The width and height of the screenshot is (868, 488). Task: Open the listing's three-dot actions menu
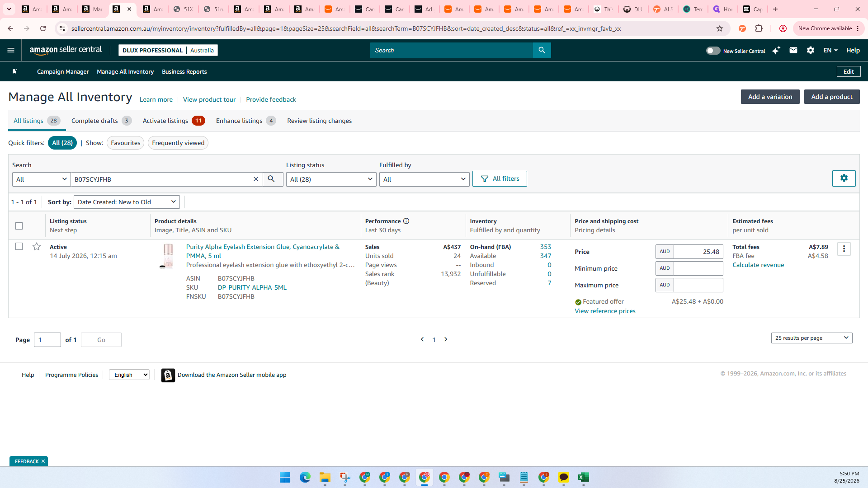pos(844,249)
